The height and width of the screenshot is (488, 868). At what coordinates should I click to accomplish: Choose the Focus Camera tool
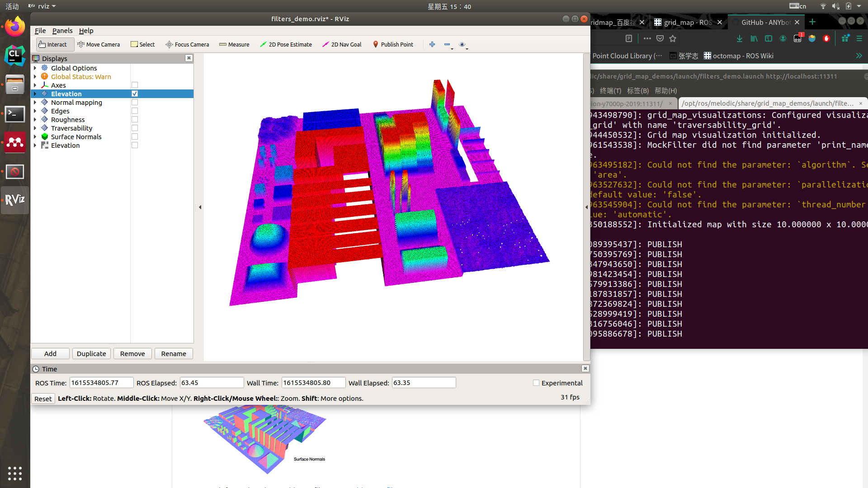pos(187,44)
